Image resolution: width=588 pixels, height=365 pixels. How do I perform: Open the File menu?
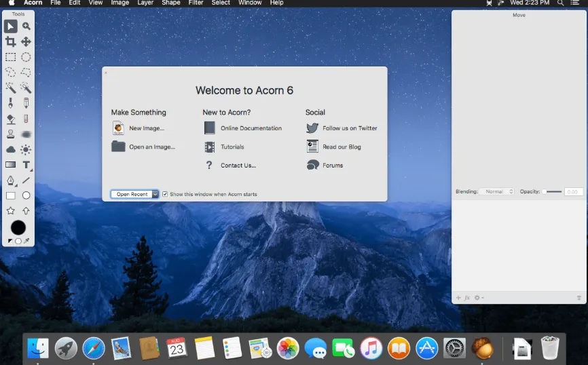pos(56,3)
